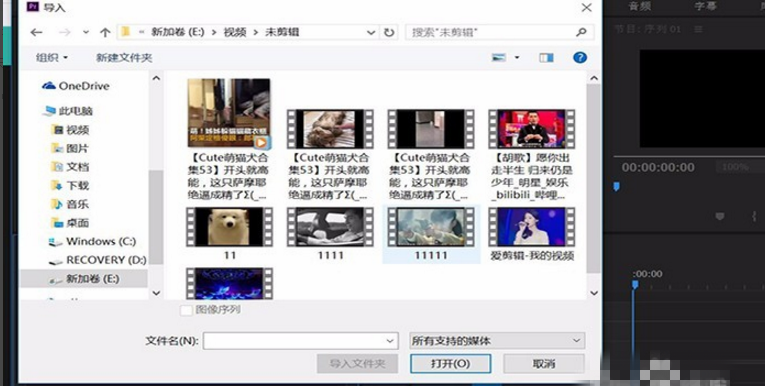
Task: Click the search magnifier icon
Action: [x=581, y=32]
